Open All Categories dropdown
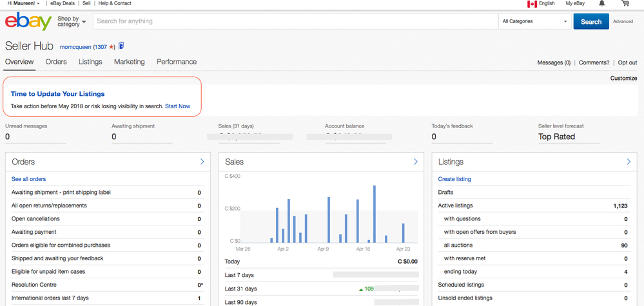The width and height of the screenshot is (644, 306). 534,21
